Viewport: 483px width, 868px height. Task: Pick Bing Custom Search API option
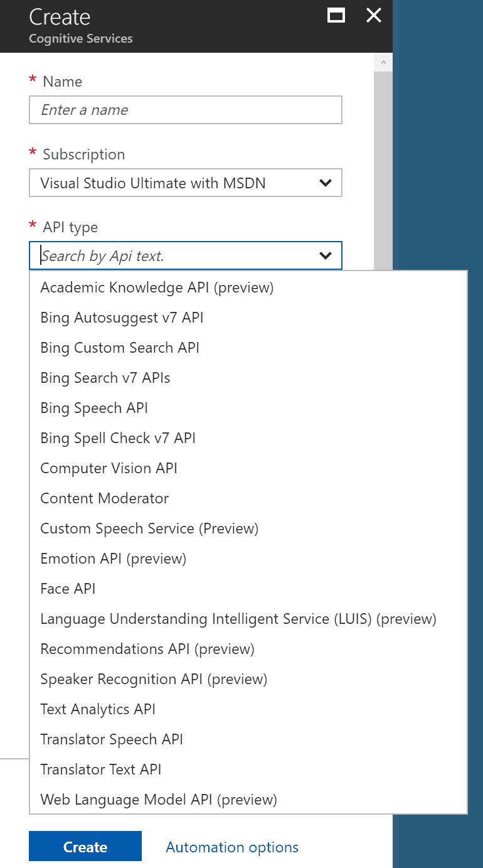point(248,348)
